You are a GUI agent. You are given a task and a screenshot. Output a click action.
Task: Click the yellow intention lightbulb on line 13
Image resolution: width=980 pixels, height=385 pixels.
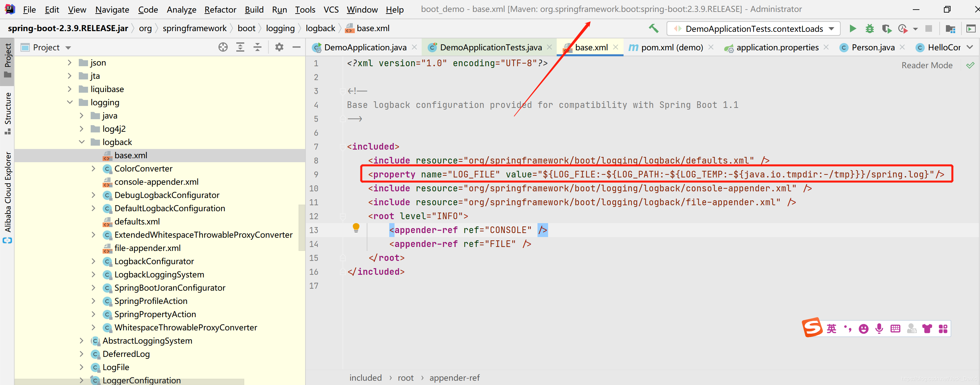pyautogui.click(x=356, y=227)
